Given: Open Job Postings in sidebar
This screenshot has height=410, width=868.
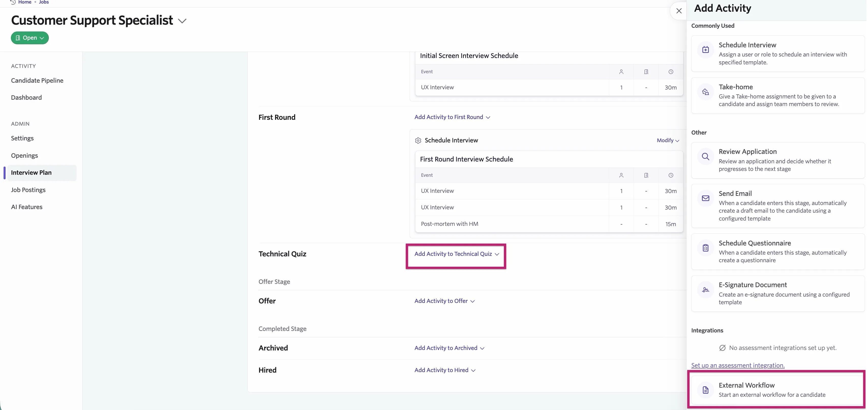Looking at the screenshot, I should pyautogui.click(x=28, y=190).
